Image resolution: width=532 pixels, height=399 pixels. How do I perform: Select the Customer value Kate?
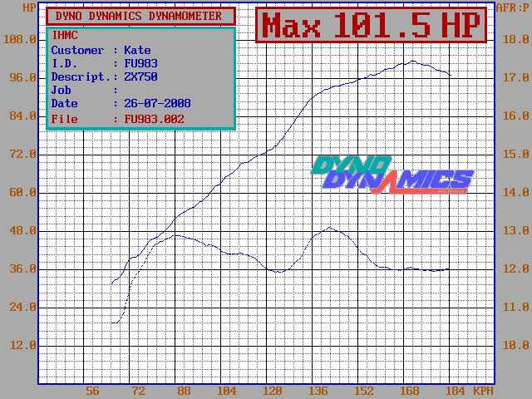[137, 50]
